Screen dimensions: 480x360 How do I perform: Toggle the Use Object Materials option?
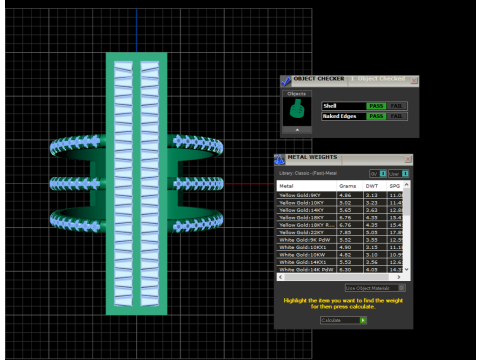coord(375,288)
